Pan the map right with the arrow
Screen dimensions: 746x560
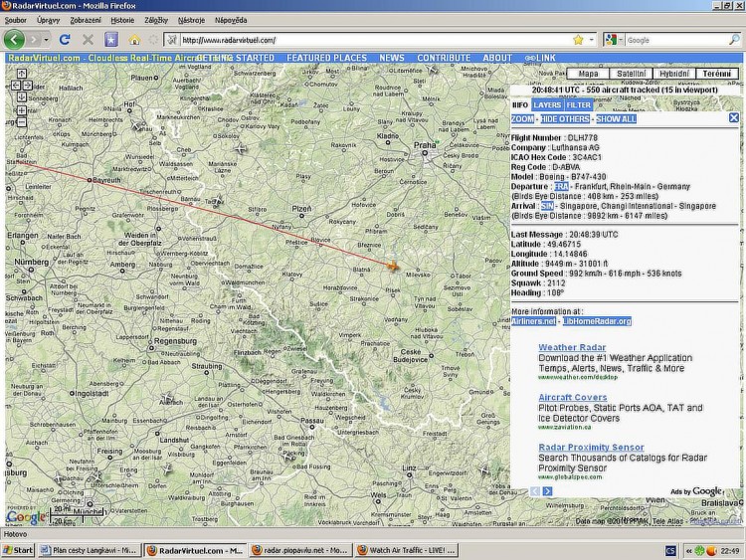pyautogui.click(x=28, y=86)
